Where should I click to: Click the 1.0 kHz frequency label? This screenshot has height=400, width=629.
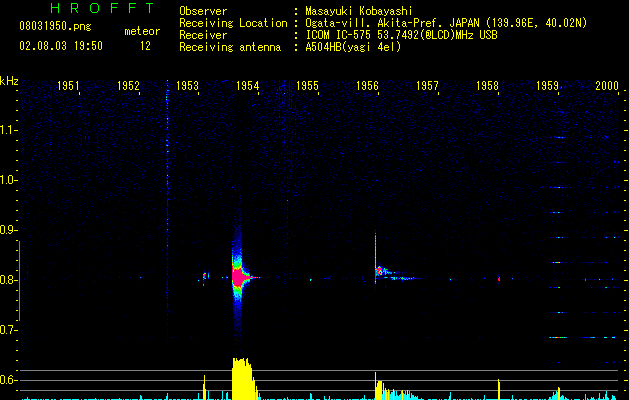click(x=7, y=180)
